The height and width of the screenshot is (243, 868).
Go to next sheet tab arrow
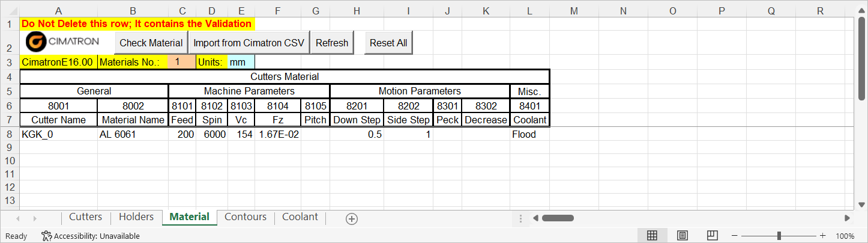[x=34, y=218]
